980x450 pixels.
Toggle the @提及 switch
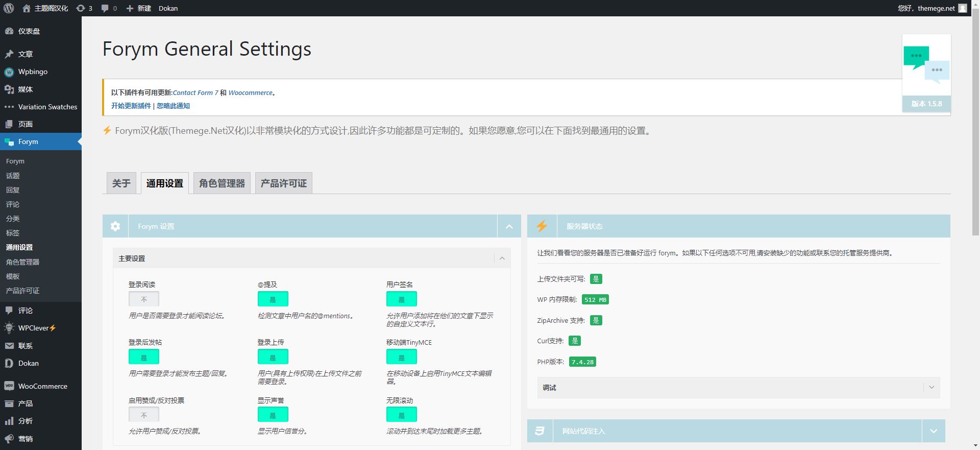(273, 299)
